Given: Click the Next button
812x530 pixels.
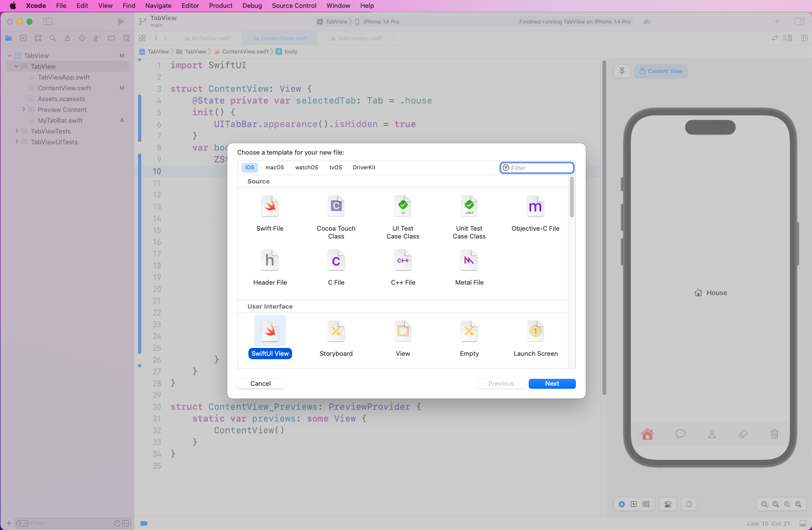Looking at the screenshot, I should [x=552, y=384].
